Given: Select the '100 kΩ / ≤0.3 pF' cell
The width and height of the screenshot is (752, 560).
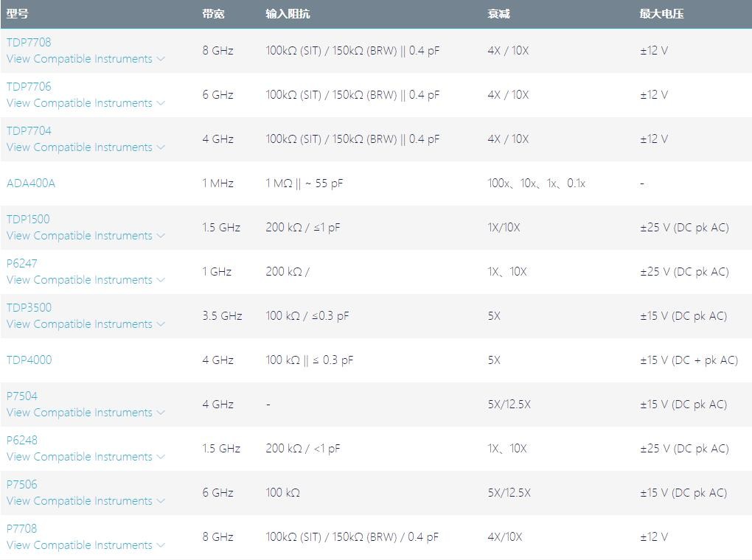Looking at the screenshot, I should pos(307,316).
